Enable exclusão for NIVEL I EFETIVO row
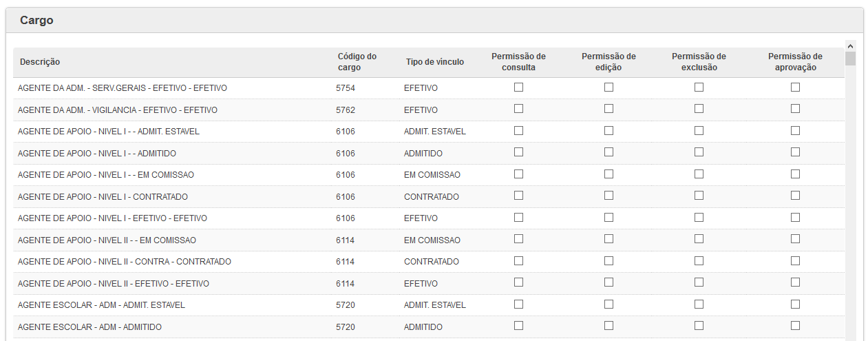 point(699,217)
